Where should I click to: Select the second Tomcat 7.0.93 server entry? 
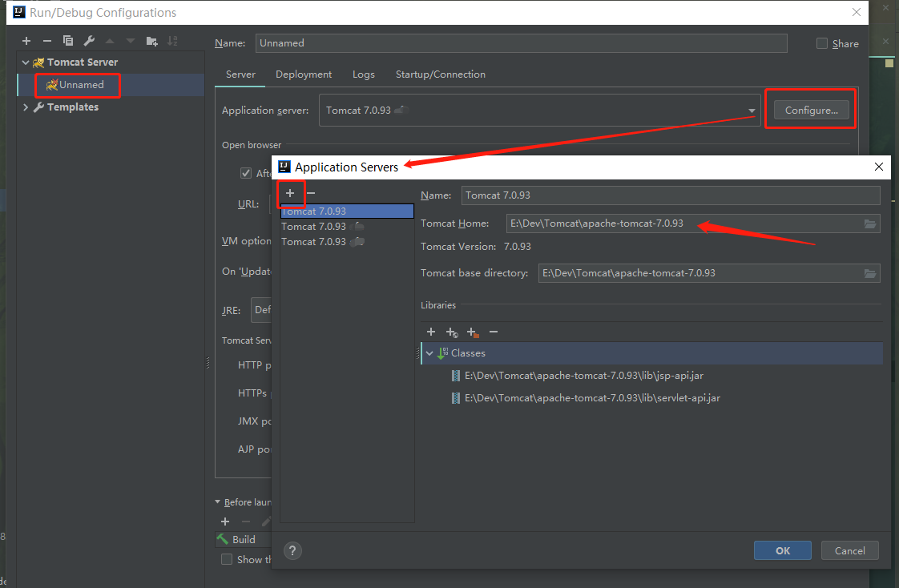347,227
